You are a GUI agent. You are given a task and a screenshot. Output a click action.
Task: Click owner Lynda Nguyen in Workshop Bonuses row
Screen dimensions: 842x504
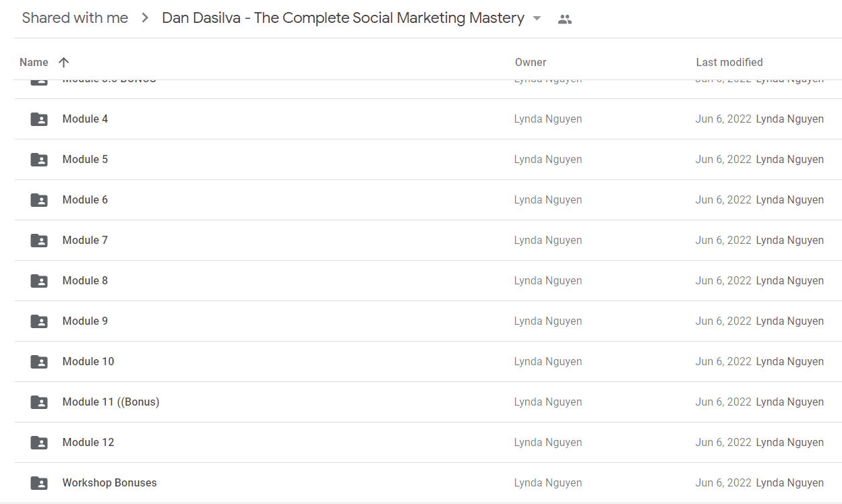point(548,483)
